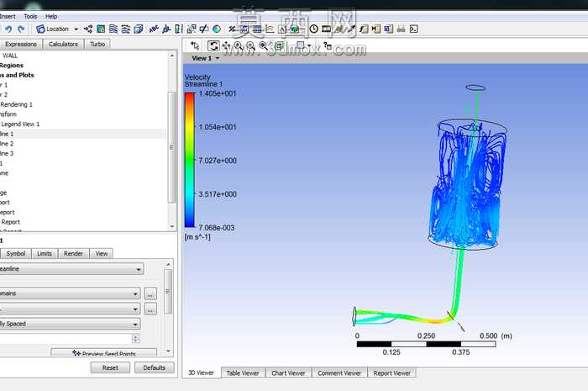Open the Location dropdown menu
Screen dimensions: 588x391
coord(57,29)
